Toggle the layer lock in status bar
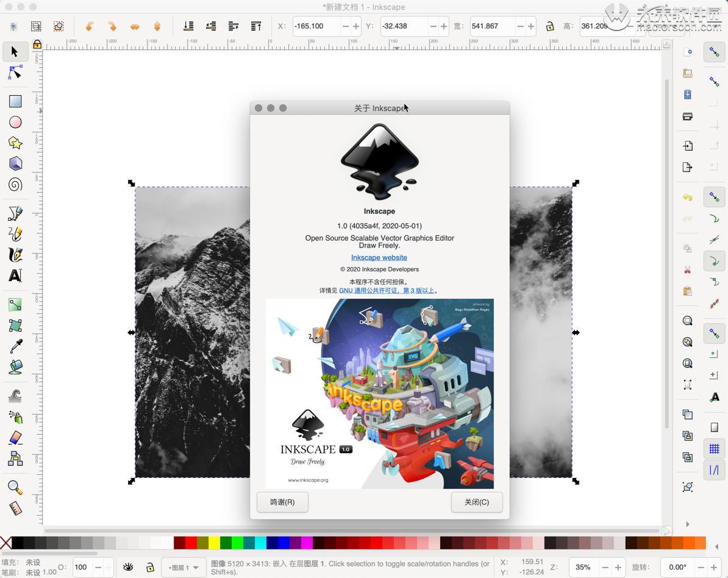This screenshot has width=728, height=578. [149, 567]
